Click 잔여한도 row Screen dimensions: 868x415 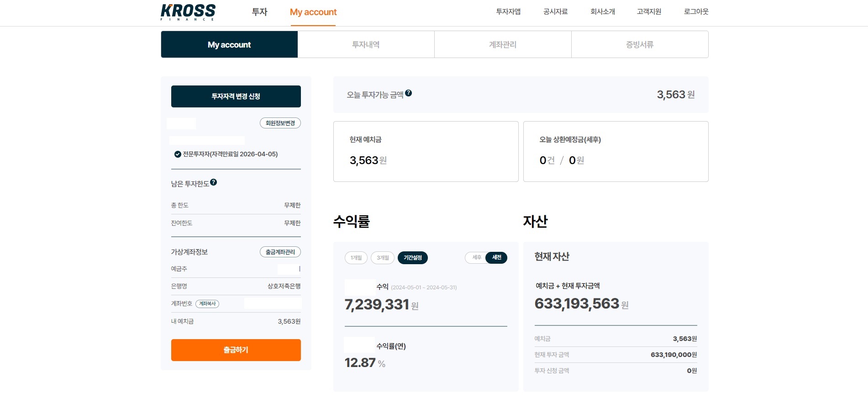236,223
